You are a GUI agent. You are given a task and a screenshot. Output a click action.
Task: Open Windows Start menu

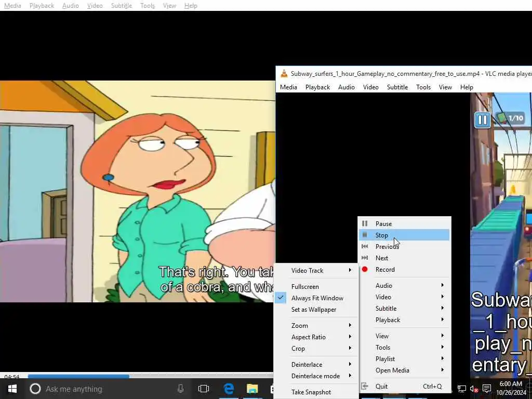click(x=12, y=389)
